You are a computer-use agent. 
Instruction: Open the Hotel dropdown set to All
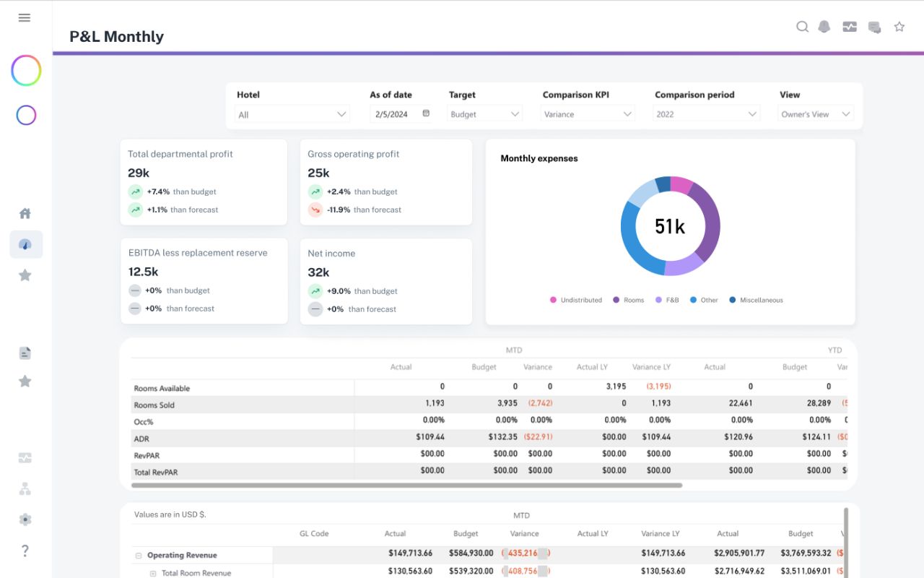(x=292, y=114)
